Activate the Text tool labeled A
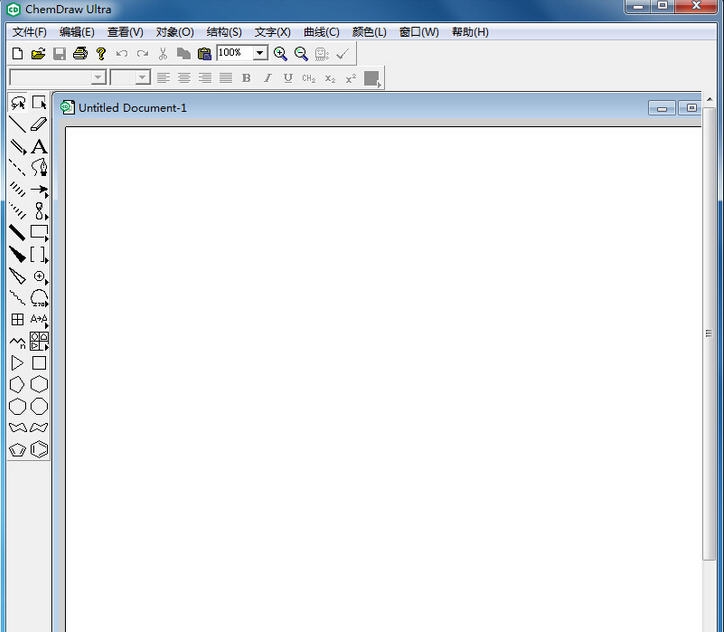Screen dimensions: 724x632 (39, 146)
